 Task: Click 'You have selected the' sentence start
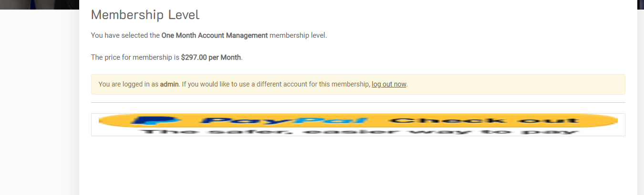click(125, 35)
